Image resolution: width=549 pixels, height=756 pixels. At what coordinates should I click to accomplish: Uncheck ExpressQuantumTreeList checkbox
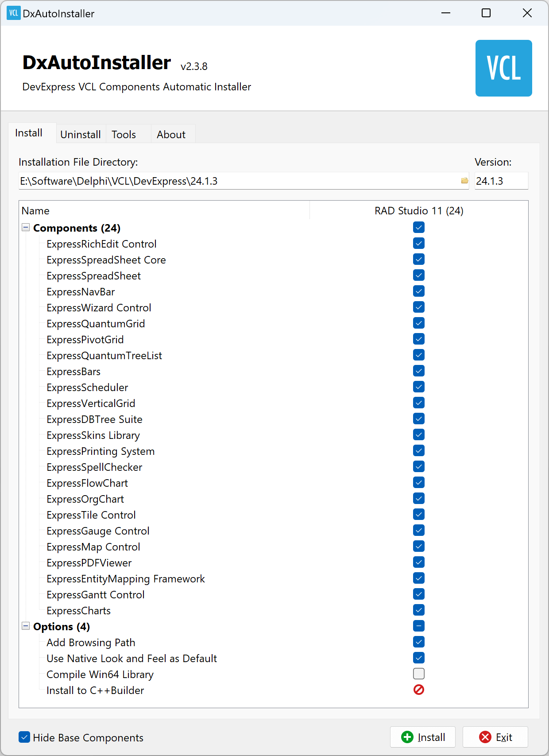pos(419,355)
